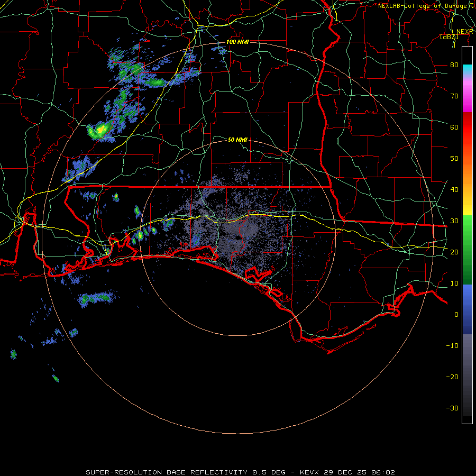Screen dimensions: 476x476
Task: Click the 40 value on the dBZ scale
Action: 454,189
